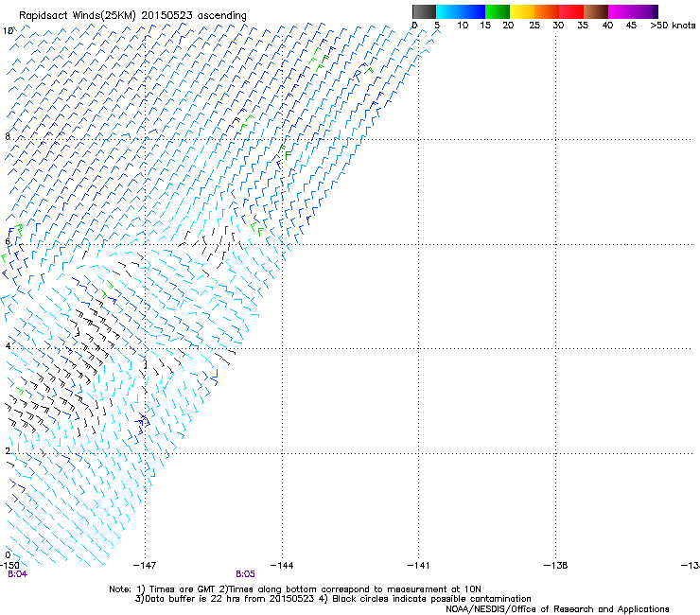The height and width of the screenshot is (615, 700).
Task: Click latitude label '10'
Action: [x=8, y=31]
